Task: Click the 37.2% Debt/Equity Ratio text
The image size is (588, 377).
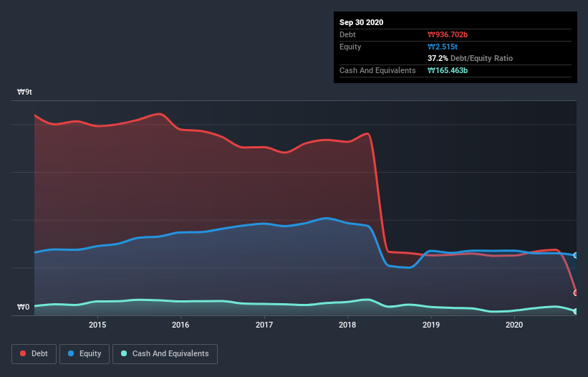Action: pos(470,58)
